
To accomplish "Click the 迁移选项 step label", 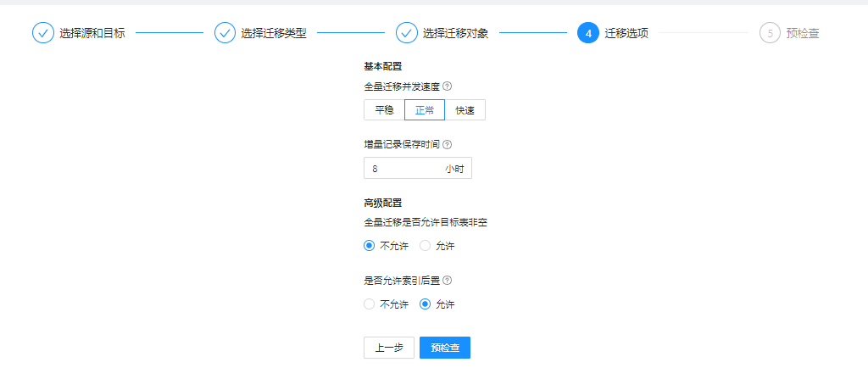I will [626, 33].
